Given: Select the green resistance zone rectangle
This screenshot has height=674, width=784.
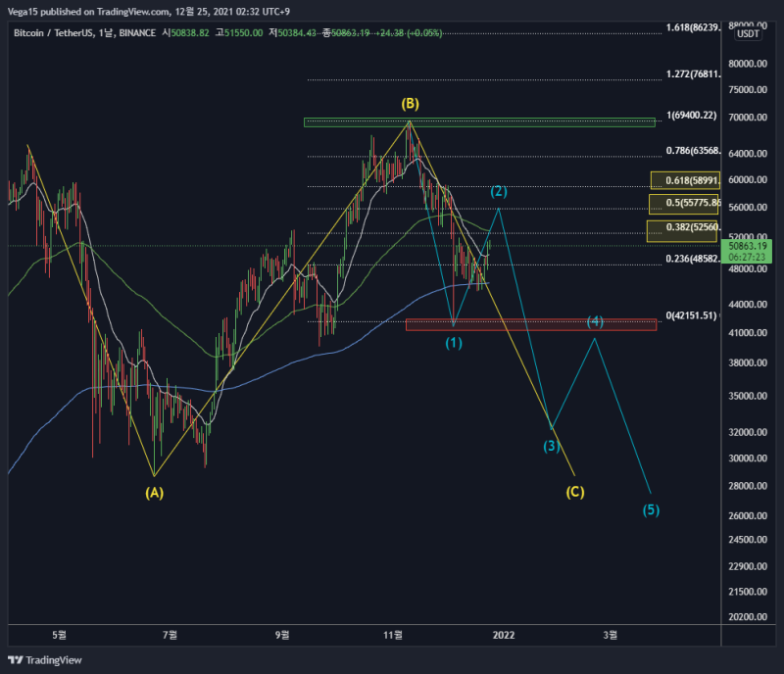Looking at the screenshot, I should click(x=479, y=122).
